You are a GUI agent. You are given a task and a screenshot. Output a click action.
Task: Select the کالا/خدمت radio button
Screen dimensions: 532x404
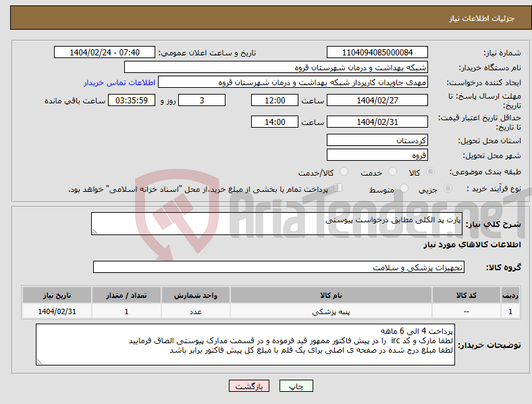pyautogui.click(x=344, y=172)
